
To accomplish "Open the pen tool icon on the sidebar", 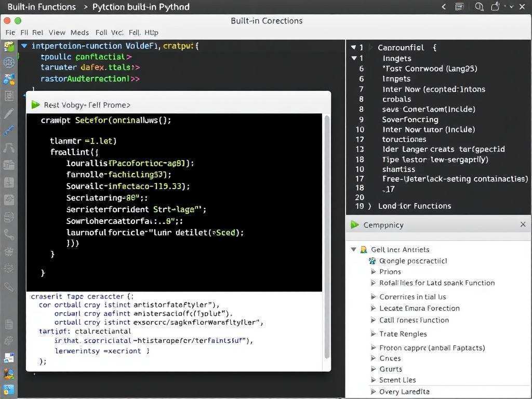I will coord(9,112).
